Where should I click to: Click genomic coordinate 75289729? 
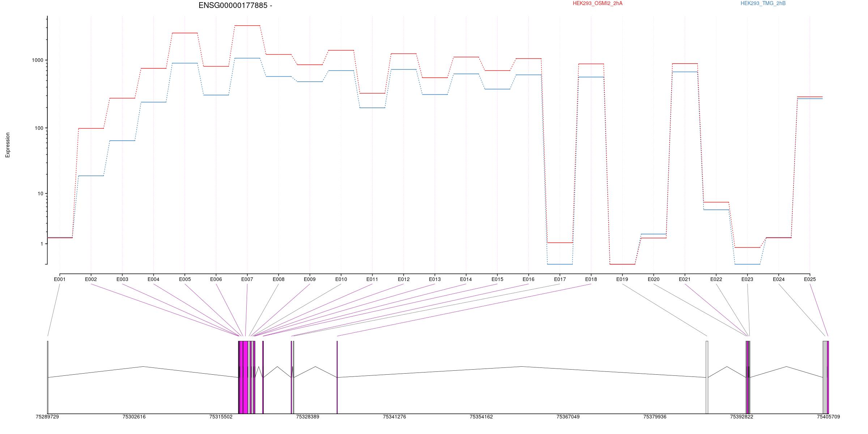click(47, 417)
